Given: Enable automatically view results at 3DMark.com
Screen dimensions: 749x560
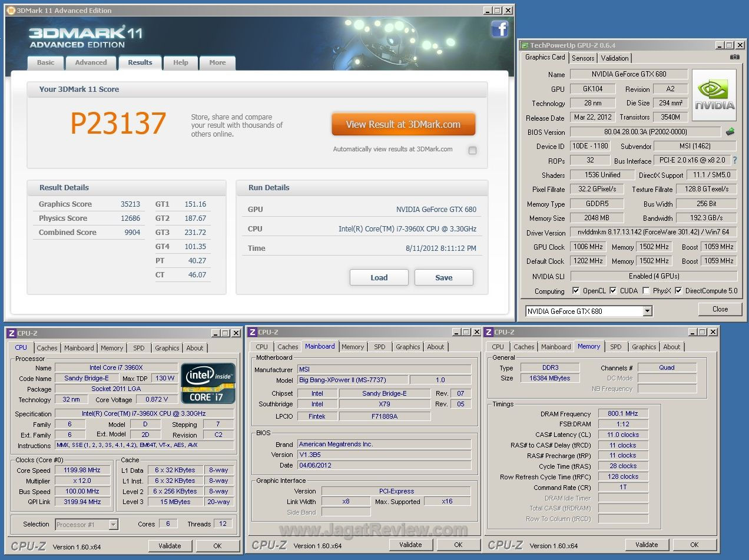Looking at the screenshot, I should (472, 150).
